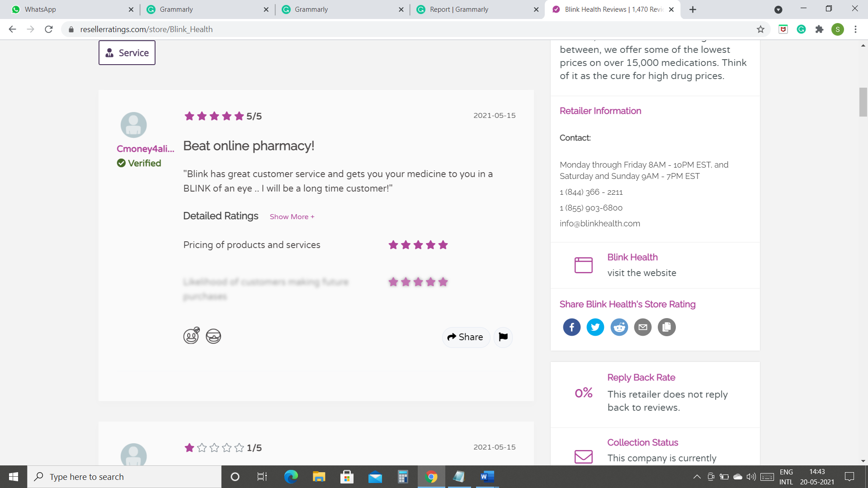The height and width of the screenshot is (488, 868).
Task: Expand Detailed Ratings with Show More +
Action: (292, 217)
